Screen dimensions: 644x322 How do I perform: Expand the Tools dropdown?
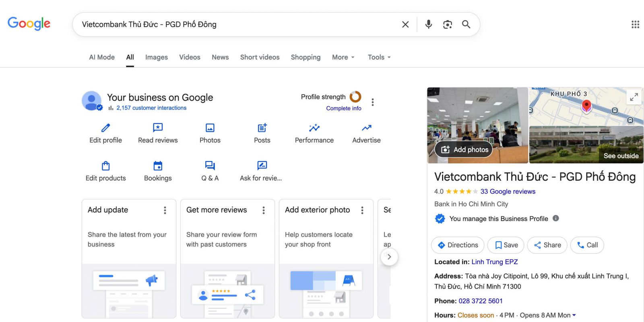pyautogui.click(x=379, y=57)
